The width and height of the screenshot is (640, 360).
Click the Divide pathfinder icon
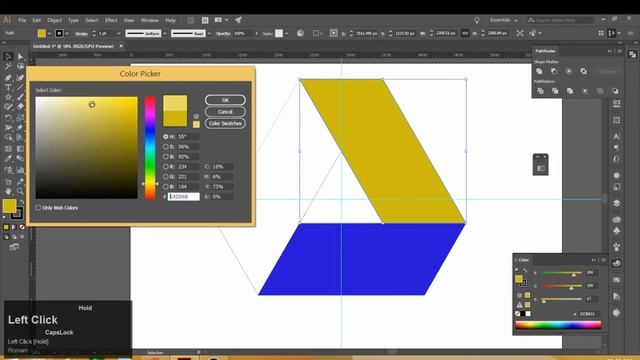[x=540, y=91]
